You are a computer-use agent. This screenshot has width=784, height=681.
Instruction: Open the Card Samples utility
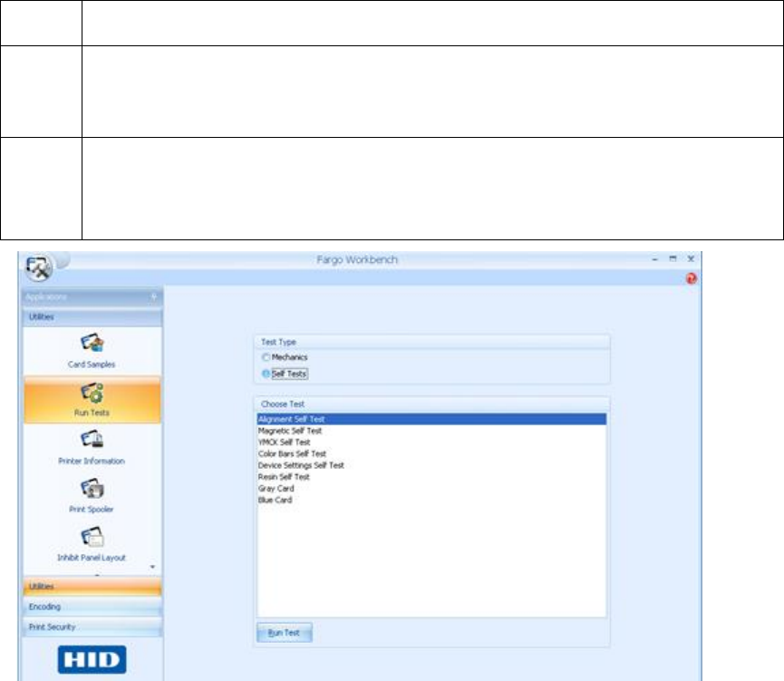[x=92, y=351]
